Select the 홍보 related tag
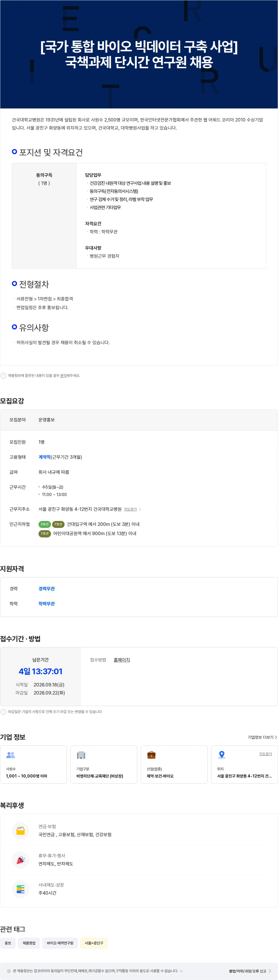 (x=8, y=943)
